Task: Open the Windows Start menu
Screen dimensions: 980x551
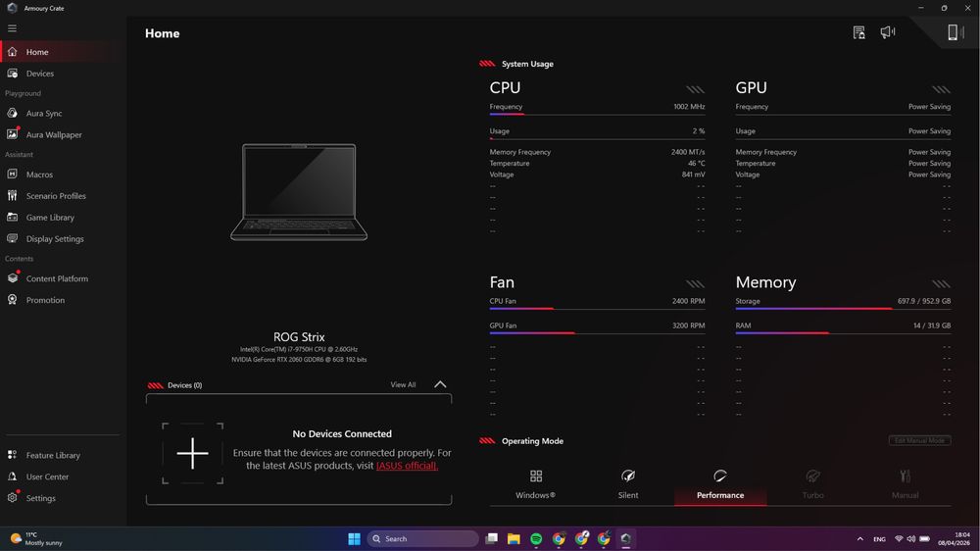Action: click(354, 538)
